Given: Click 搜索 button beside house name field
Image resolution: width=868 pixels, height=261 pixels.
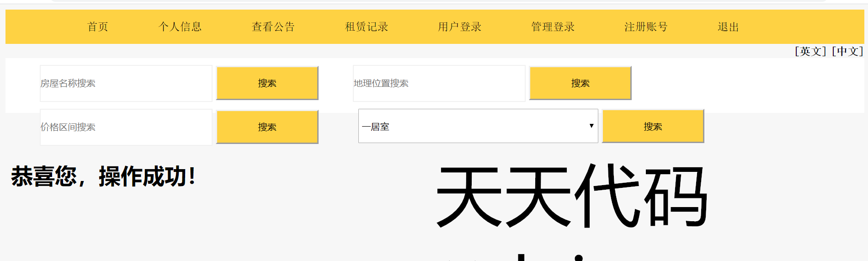Looking at the screenshot, I should (x=267, y=83).
